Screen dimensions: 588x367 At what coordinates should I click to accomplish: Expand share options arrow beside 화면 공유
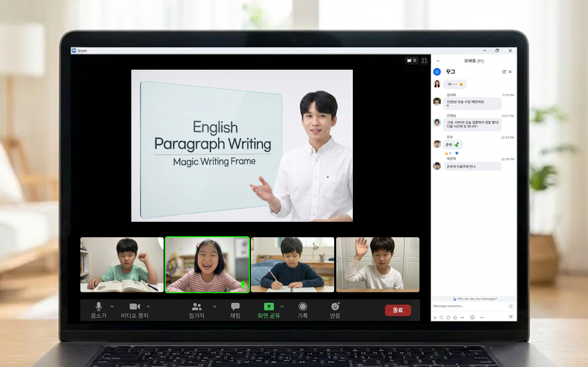(x=282, y=307)
